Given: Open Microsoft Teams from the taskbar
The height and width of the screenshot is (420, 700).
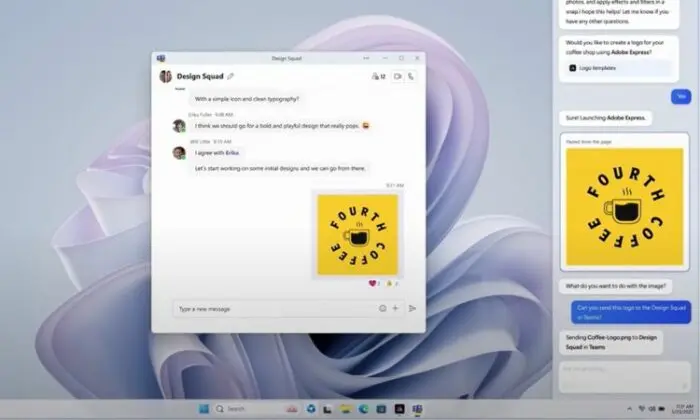Looking at the screenshot, I should 417,409.
